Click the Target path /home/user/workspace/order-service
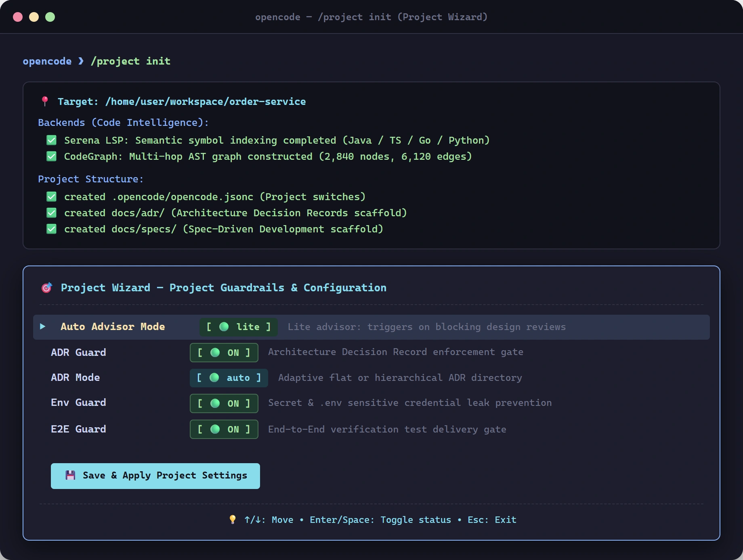 tap(206, 102)
